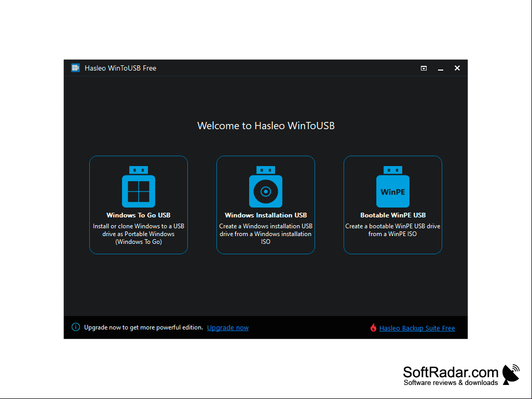The image size is (532, 399).
Task: Select the Windows To Go USB title text
Action: [x=139, y=215]
